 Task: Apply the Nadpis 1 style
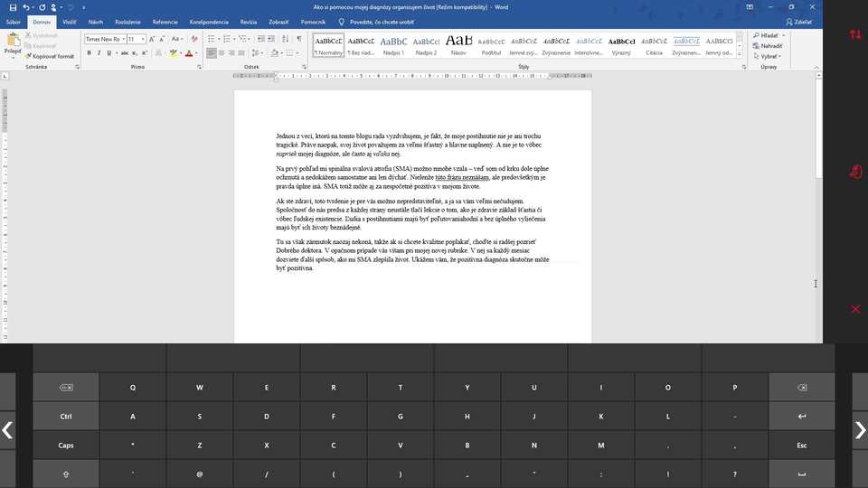point(393,45)
